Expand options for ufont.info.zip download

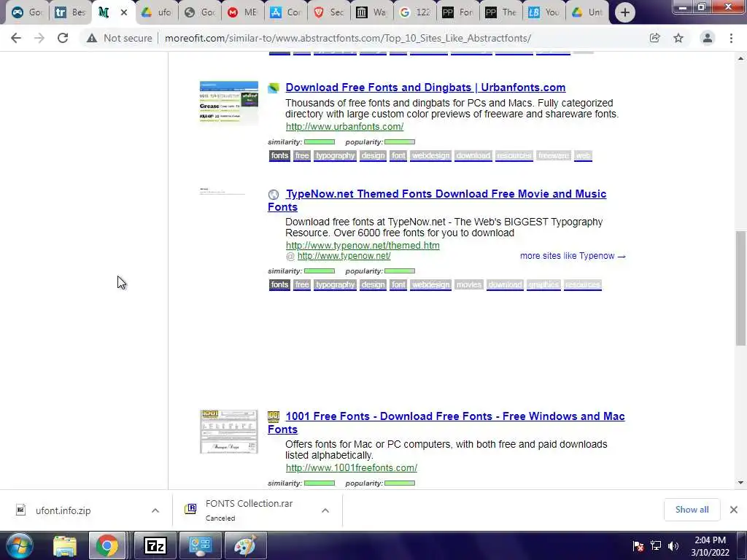point(155,510)
